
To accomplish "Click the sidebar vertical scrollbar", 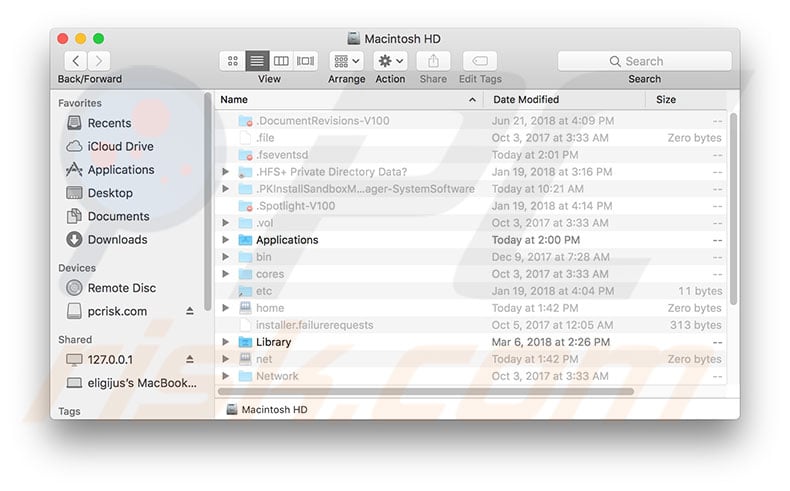I will click(208, 201).
